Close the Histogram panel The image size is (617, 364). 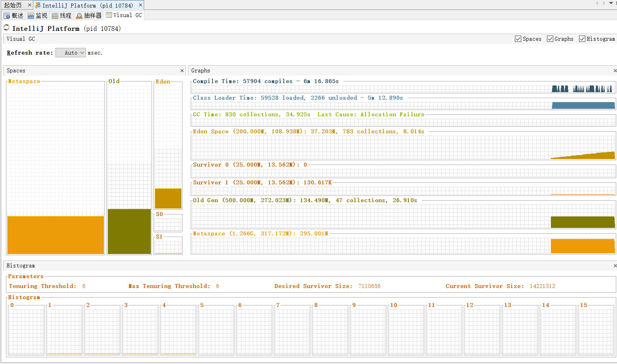(615, 266)
